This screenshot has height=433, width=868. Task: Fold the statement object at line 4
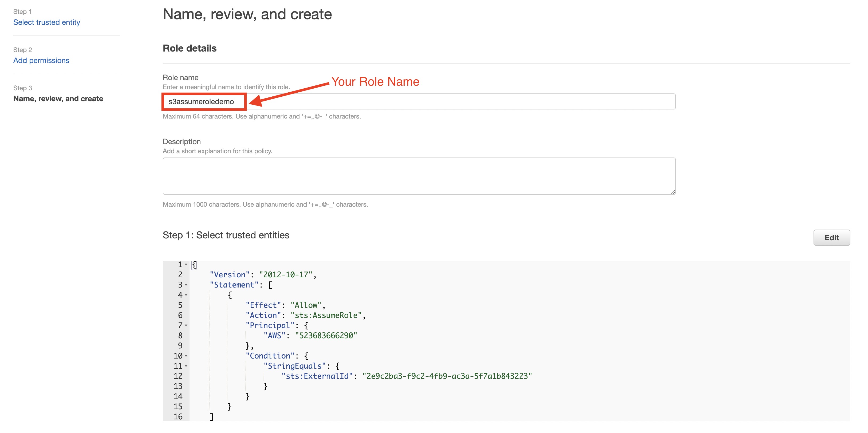pyautogui.click(x=186, y=295)
